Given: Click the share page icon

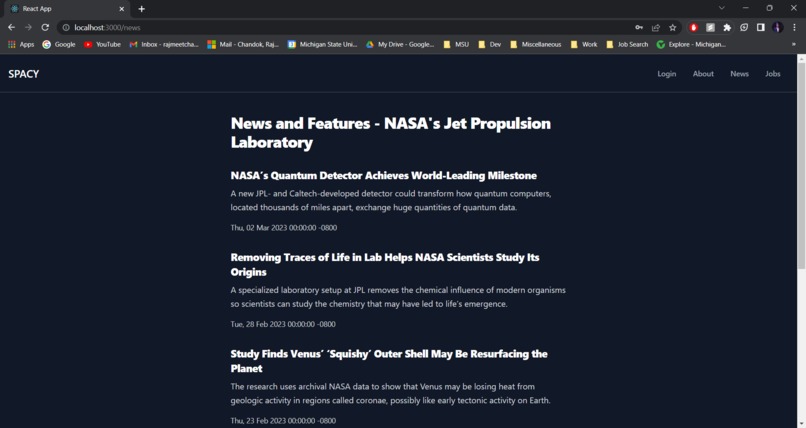Looking at the screenshot, I should pos(655,28).
